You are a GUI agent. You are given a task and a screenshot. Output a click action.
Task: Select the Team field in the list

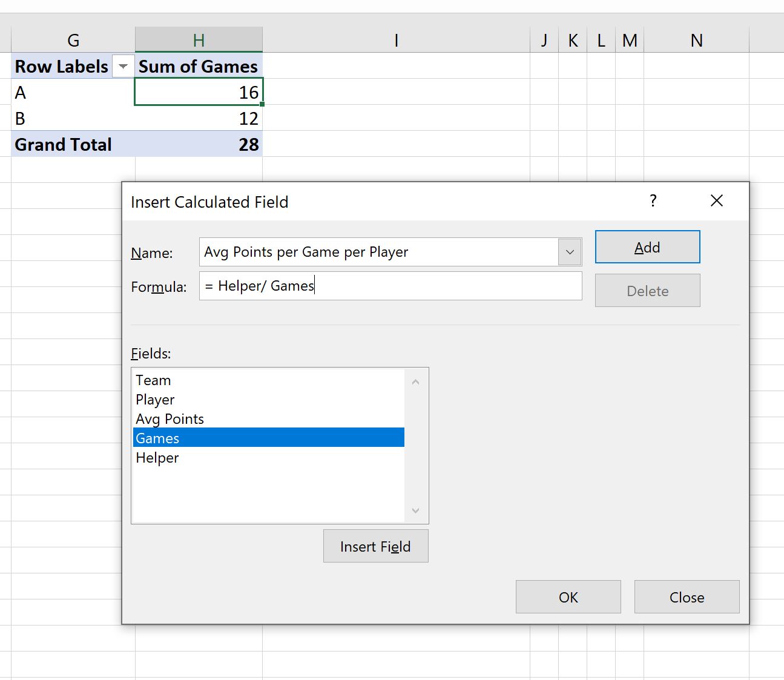tap(153, 380)
